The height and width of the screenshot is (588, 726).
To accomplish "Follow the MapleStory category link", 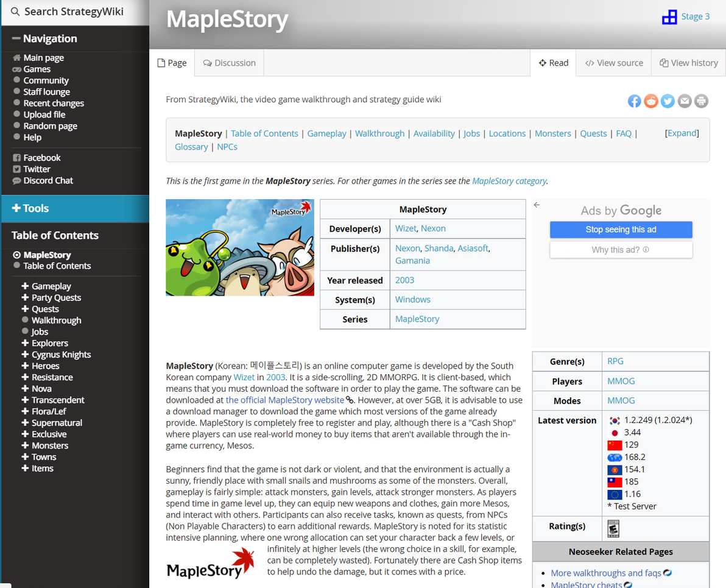I will [509, 181].
